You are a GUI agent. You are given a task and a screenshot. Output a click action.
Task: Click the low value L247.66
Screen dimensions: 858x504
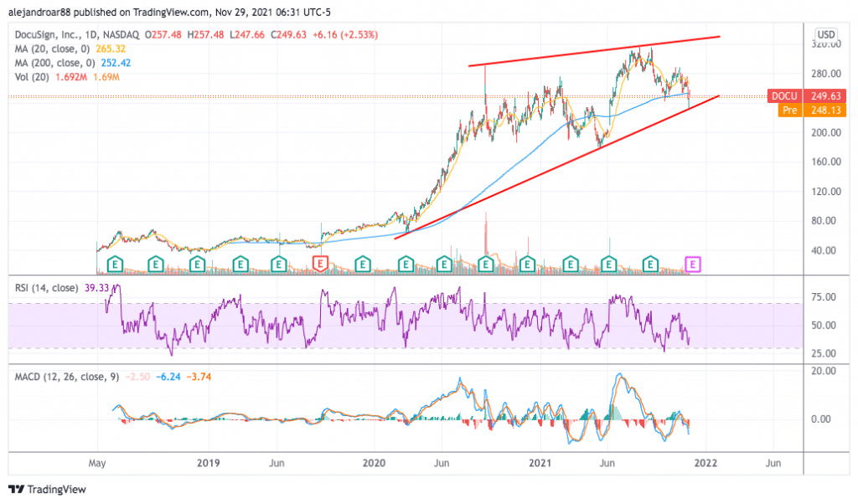coord(247,34)
